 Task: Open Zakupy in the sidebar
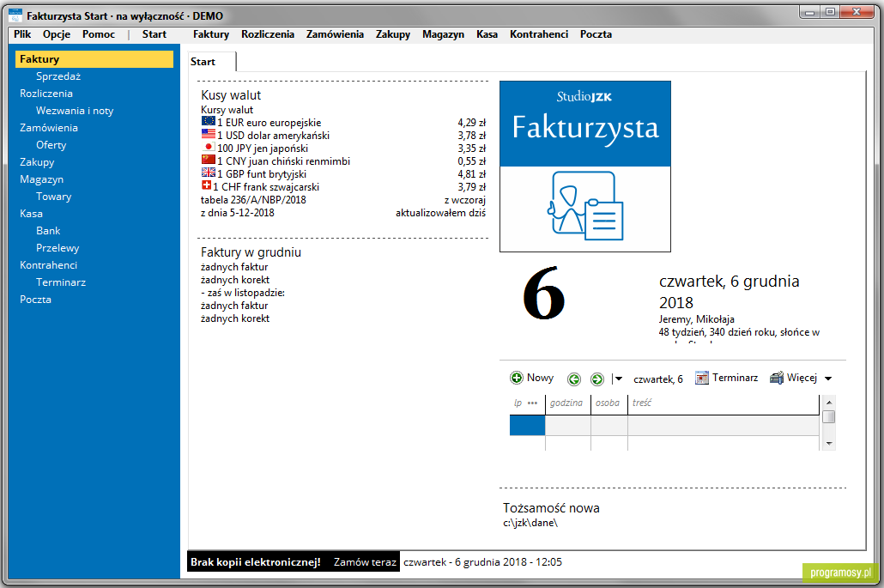[x=37, y=162]
